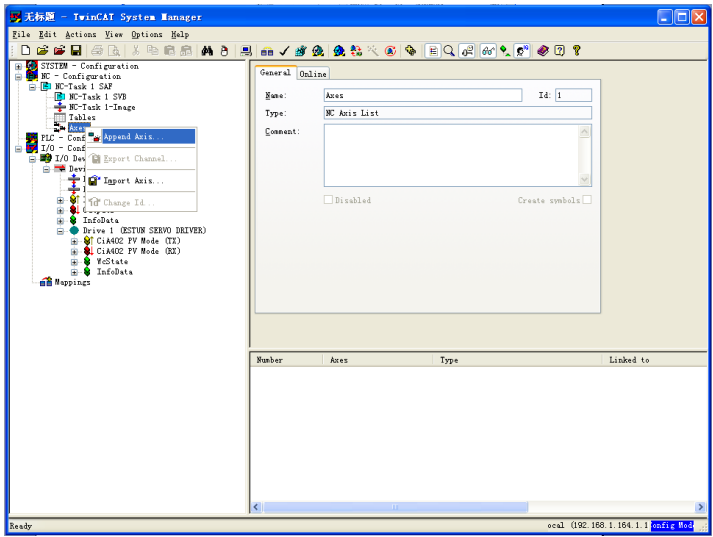Image resolution: width=713 pixels, height=537 pixels.
Task: Click the axes list scrollbar right arrow
Action: click(701, 507)
